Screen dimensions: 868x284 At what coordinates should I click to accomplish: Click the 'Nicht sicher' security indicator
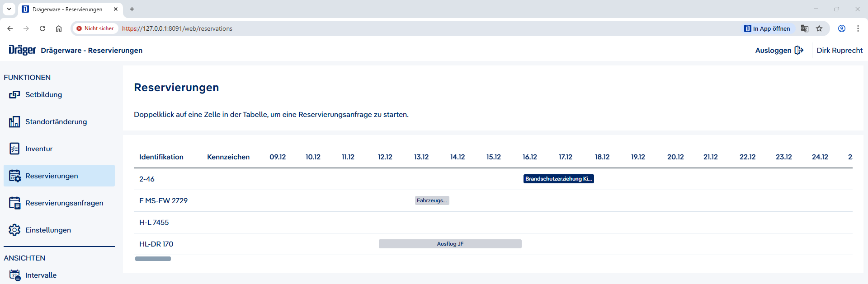95,28
